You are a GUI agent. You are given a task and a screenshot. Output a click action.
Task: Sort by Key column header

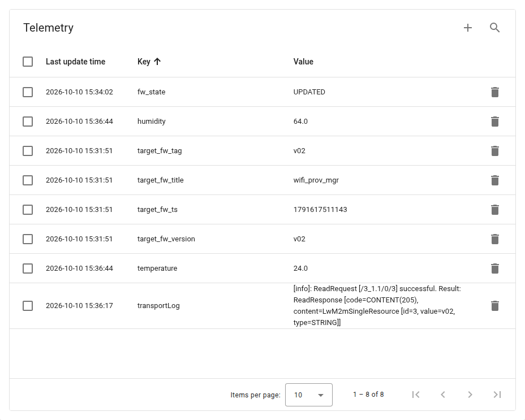pos(144,62)
